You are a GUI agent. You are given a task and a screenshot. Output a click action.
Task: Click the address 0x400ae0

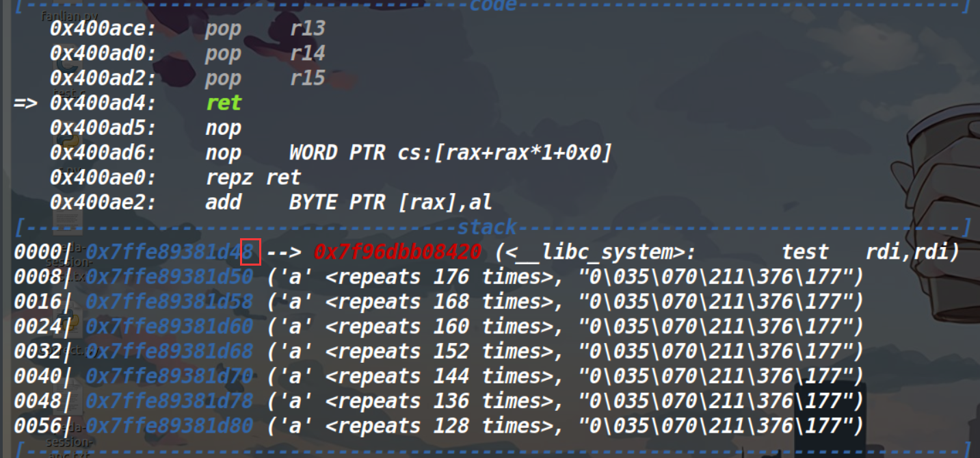(103, 178)
